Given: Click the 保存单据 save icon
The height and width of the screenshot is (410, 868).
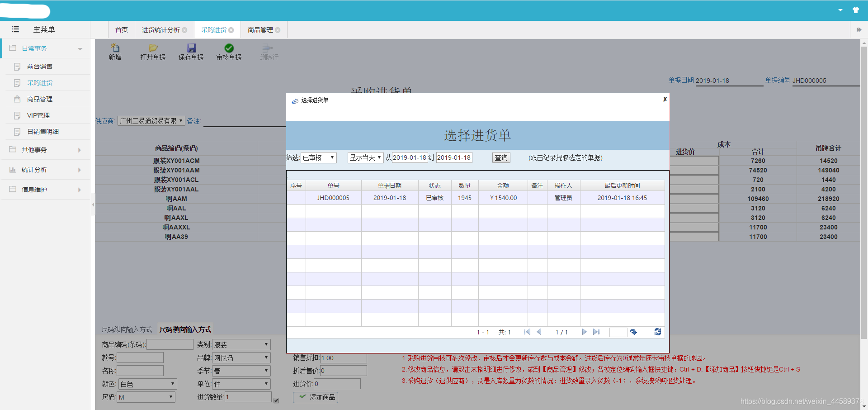Looking at the screenshot, I should [191, 51].
